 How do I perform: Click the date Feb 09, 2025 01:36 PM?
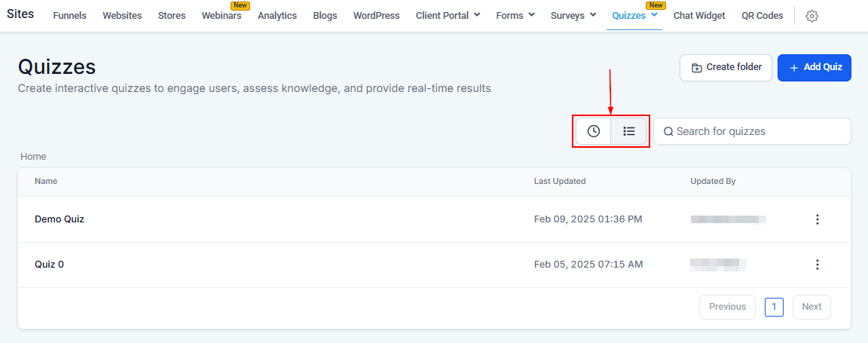coord(588,219)
